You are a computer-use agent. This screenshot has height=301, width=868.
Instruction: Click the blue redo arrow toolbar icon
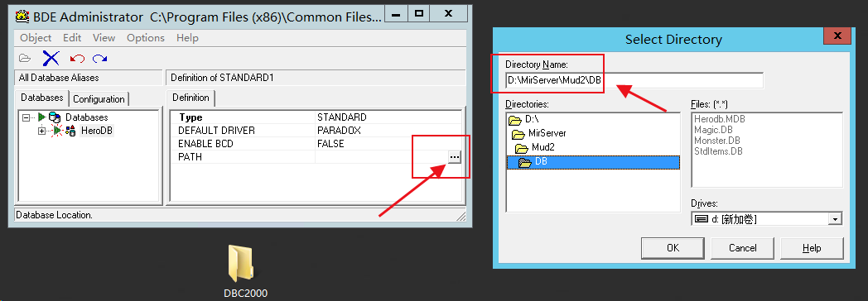tap(100, 58)
